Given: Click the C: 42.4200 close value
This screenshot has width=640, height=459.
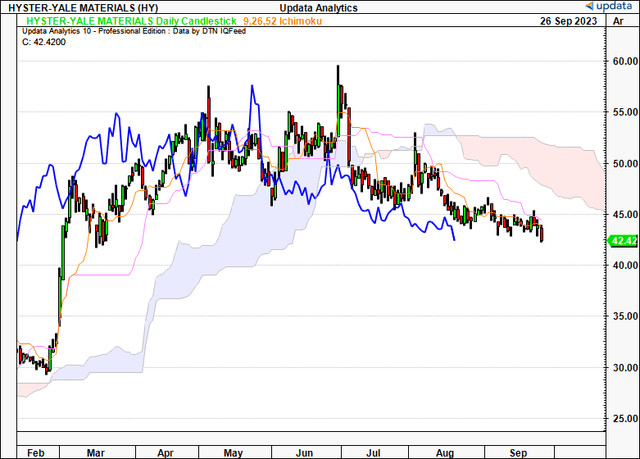Looking at the screenshot, I should coord(44,42).
